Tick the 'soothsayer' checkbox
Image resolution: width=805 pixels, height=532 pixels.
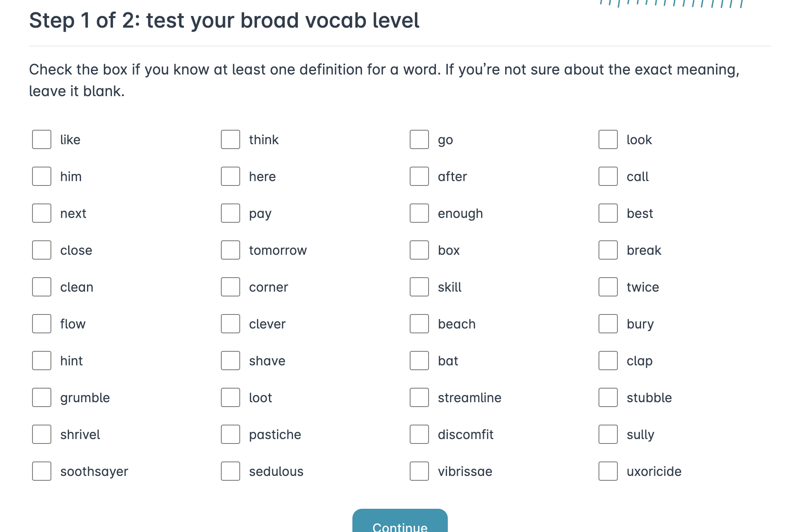click(x=42, y=471)
